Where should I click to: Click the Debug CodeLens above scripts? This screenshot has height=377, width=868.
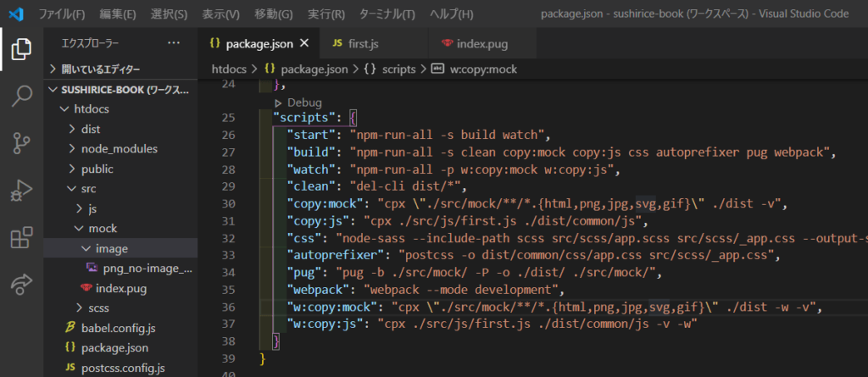point(304,103)
